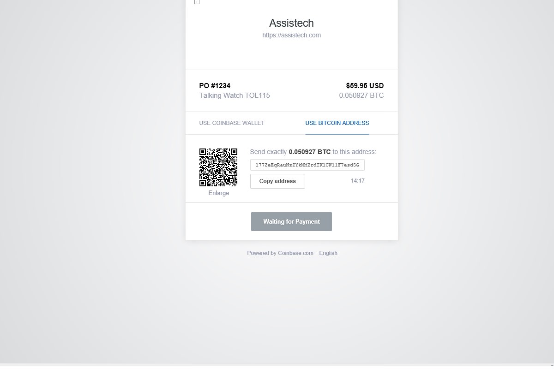Screen dimensions: 554x392
Task: Open the English language selector
Action: 328,253
